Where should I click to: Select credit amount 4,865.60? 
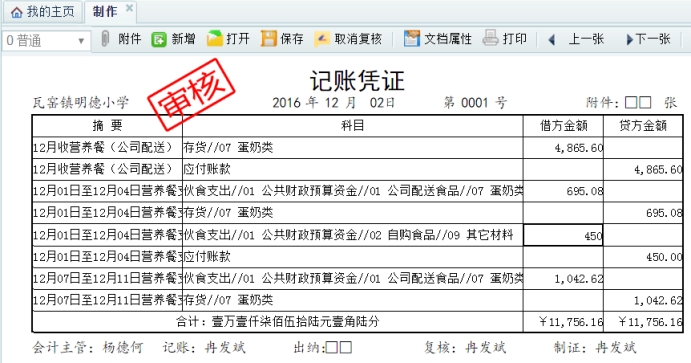coord(643,169)
